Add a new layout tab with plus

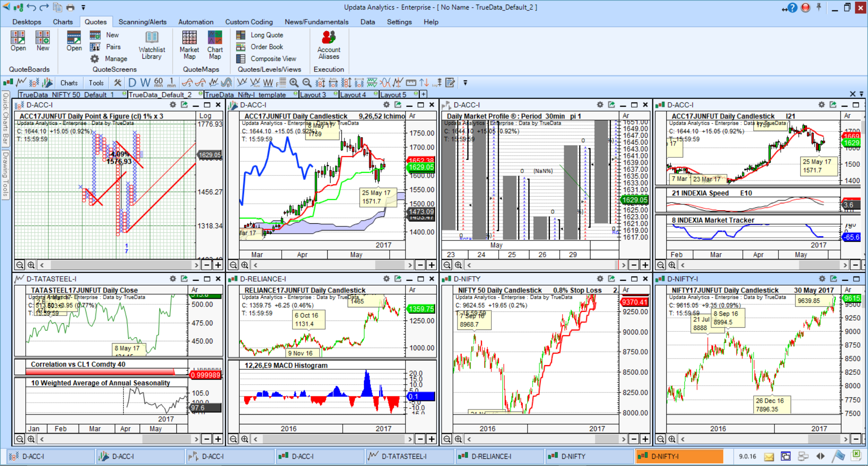tap(424, 94)
